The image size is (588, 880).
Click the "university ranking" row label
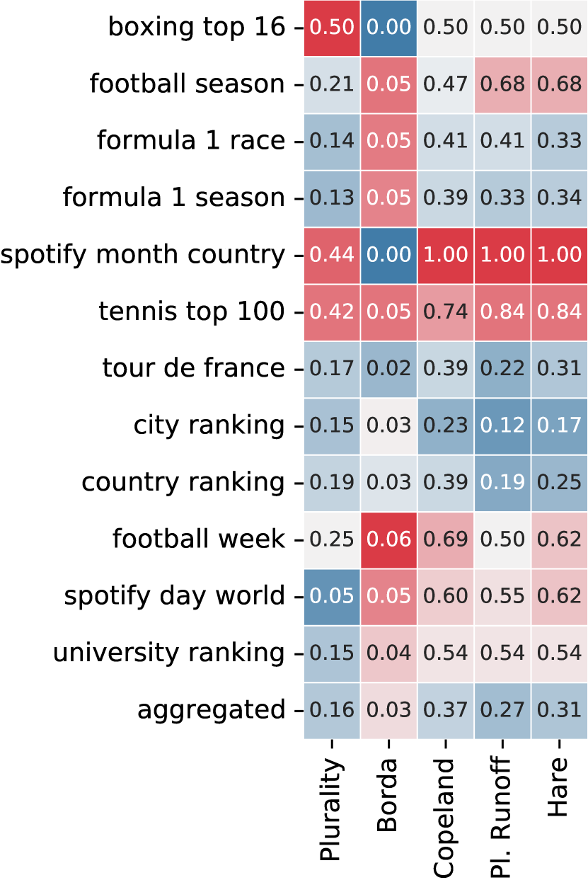[168, 653]
